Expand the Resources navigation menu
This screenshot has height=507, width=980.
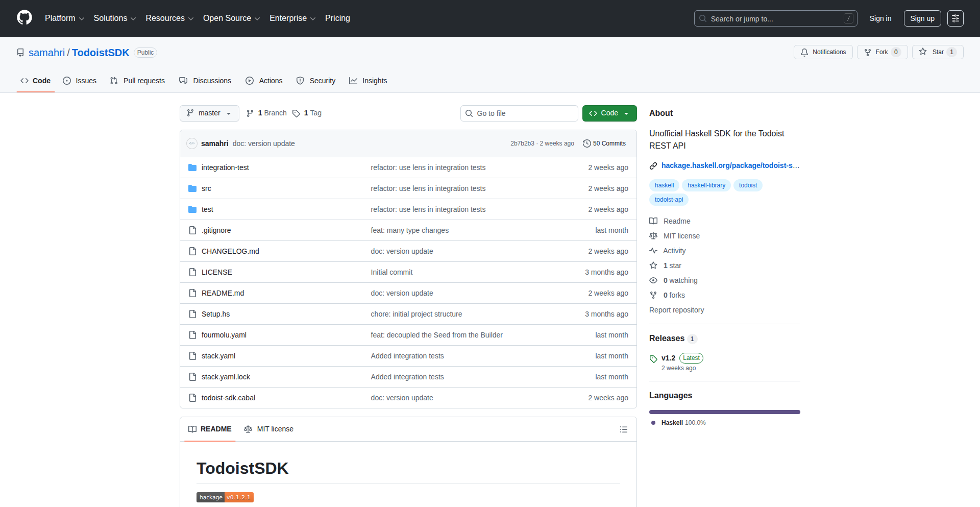[x=169, y=18]
